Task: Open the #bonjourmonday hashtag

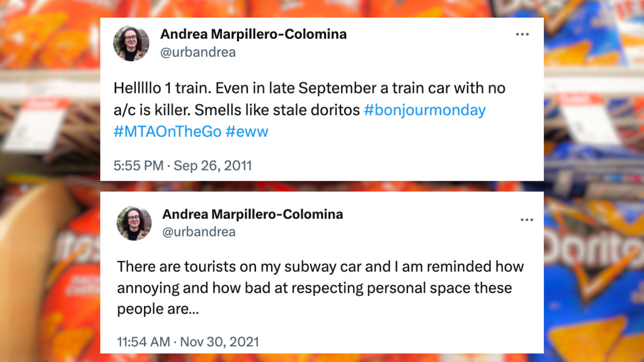Action: click(425, 110)
